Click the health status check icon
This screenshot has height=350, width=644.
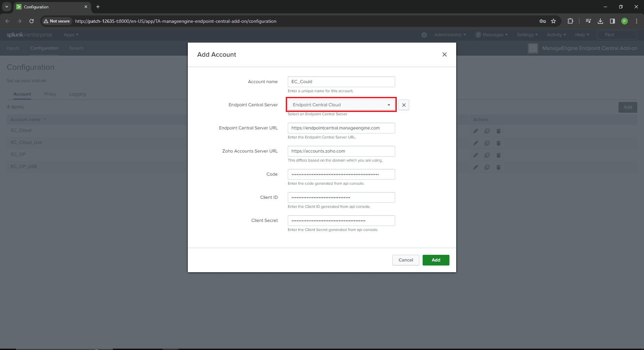point(424,35)
